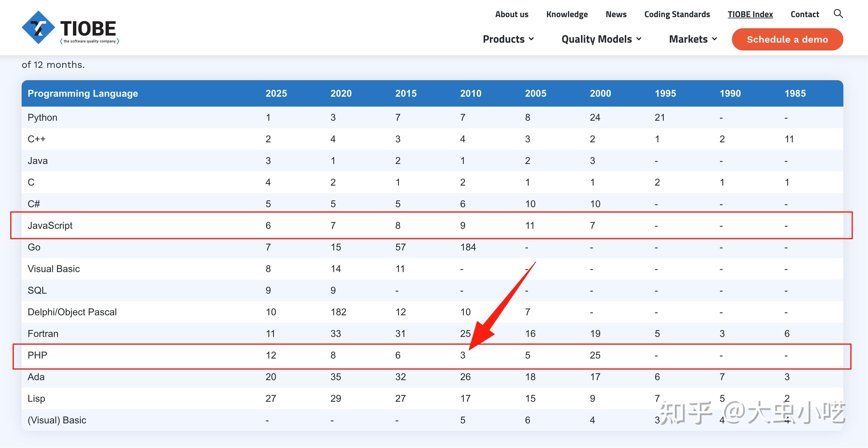Image resolution: width=868 pixels, height=448 pixels.
Task: Select the Delphi/Object Pascal row label
Action: [x=72, y=312]
